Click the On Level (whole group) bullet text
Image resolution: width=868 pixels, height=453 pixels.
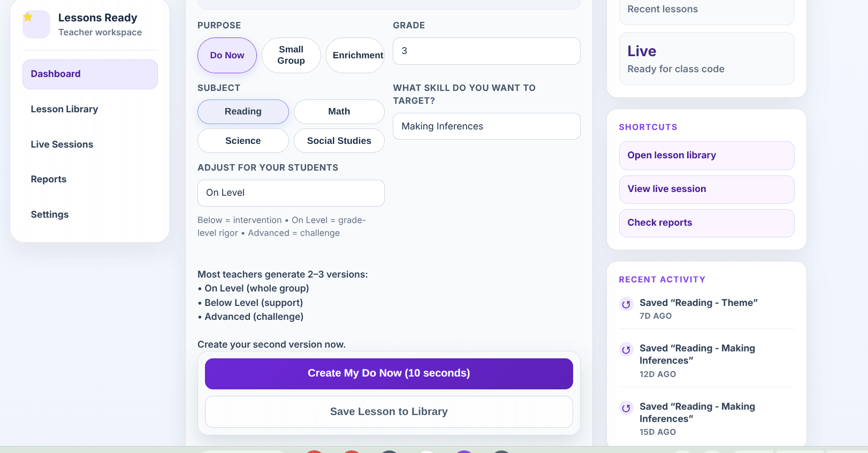coord(253,288)
